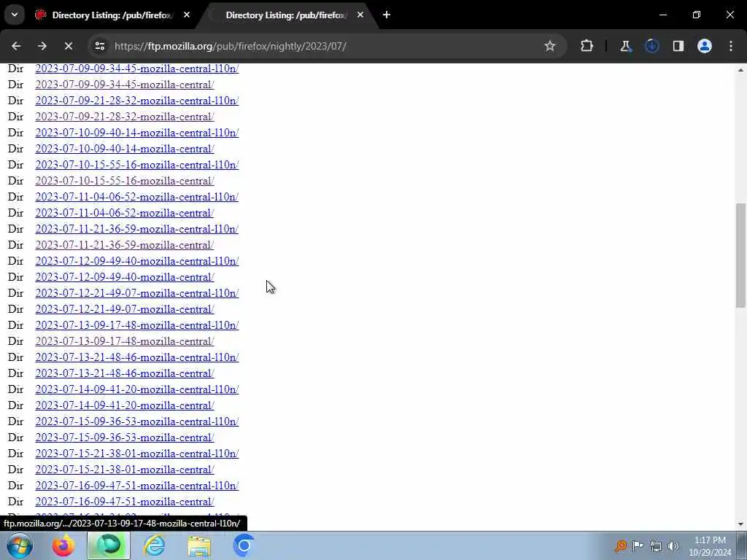Expand the tab search dropdown arrow

click(15, 15)
